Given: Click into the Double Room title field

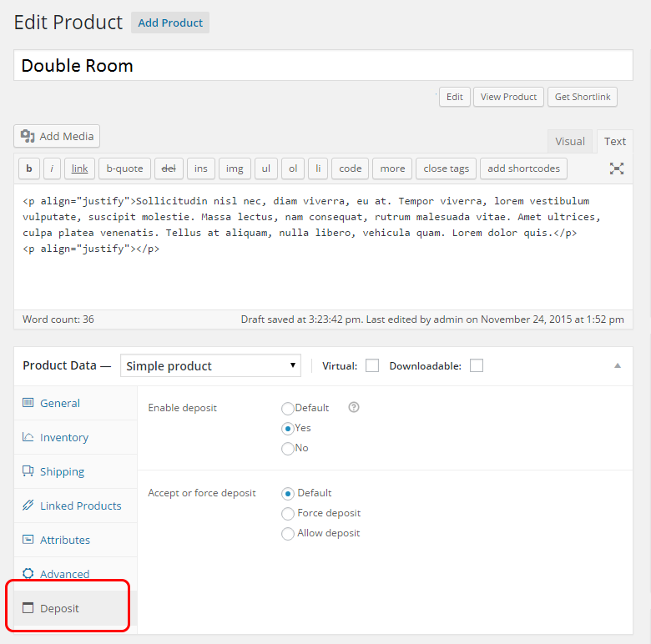Looking at the screenshot, I should point(324,66).
